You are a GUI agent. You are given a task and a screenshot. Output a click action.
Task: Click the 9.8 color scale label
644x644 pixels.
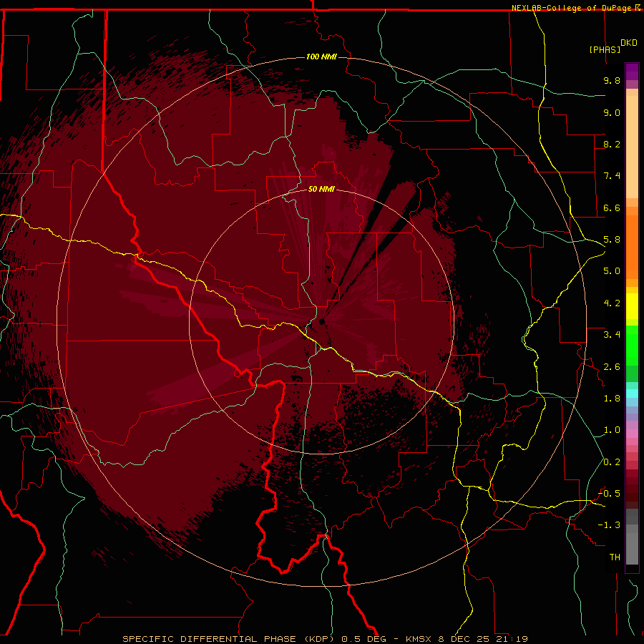(612, 80)
